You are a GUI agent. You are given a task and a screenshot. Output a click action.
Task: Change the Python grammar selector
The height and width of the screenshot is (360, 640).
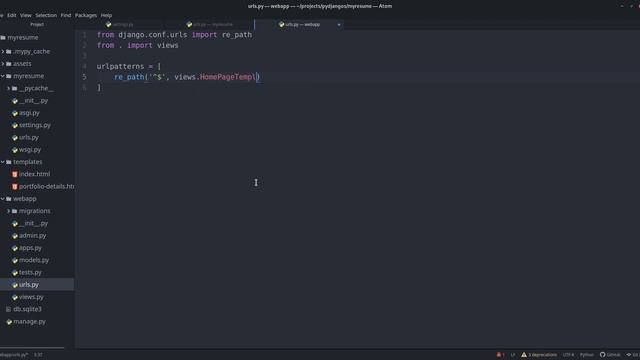click(x=587, y=355)
